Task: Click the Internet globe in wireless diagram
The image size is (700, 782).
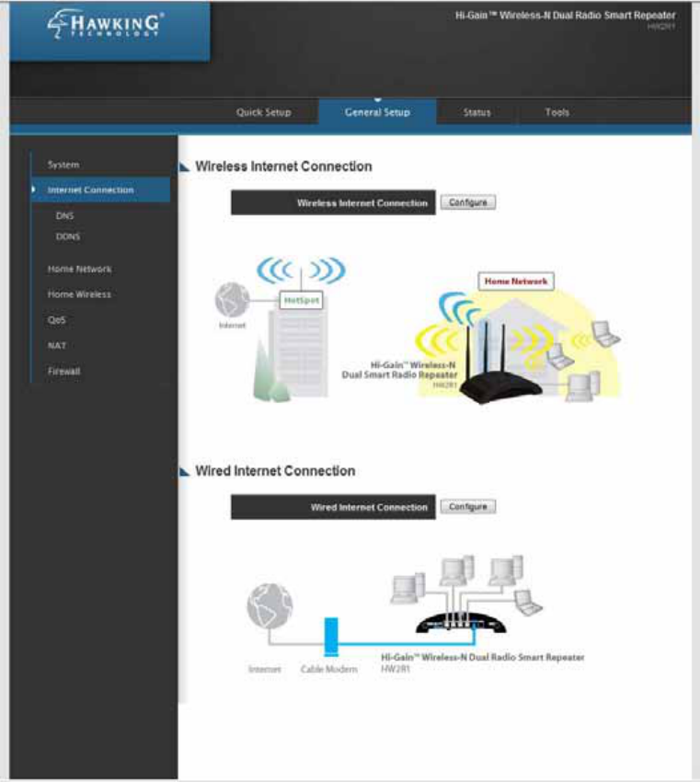Action: 232,299
